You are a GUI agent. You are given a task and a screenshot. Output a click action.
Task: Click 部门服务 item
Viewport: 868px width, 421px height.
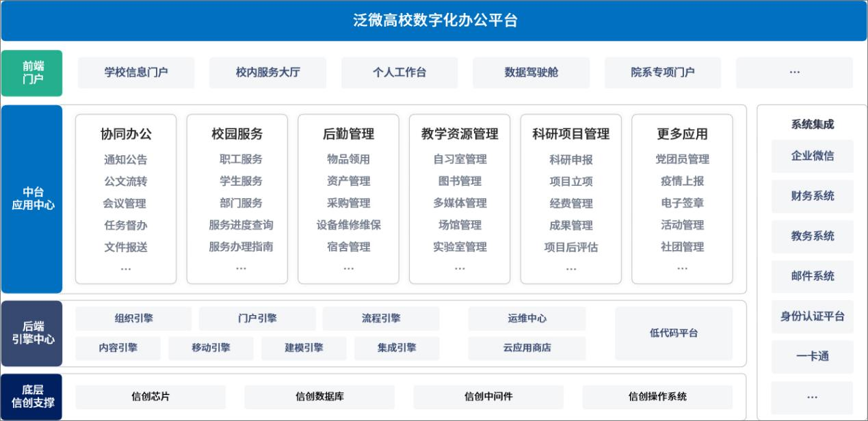tap(241, 203)
